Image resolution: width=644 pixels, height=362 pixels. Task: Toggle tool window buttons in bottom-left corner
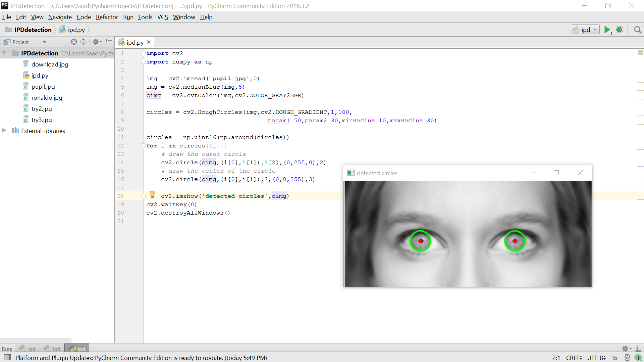click(7, 358)
